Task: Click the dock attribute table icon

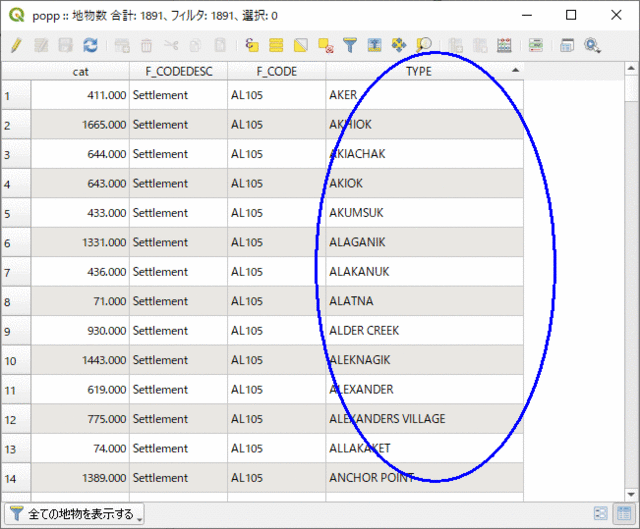Action: click(567, 45)
